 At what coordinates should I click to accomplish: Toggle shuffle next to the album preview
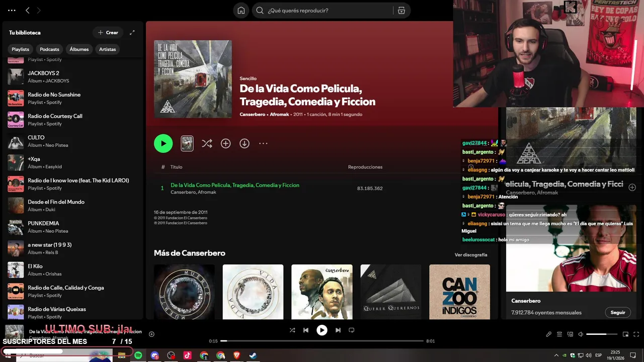207,143
